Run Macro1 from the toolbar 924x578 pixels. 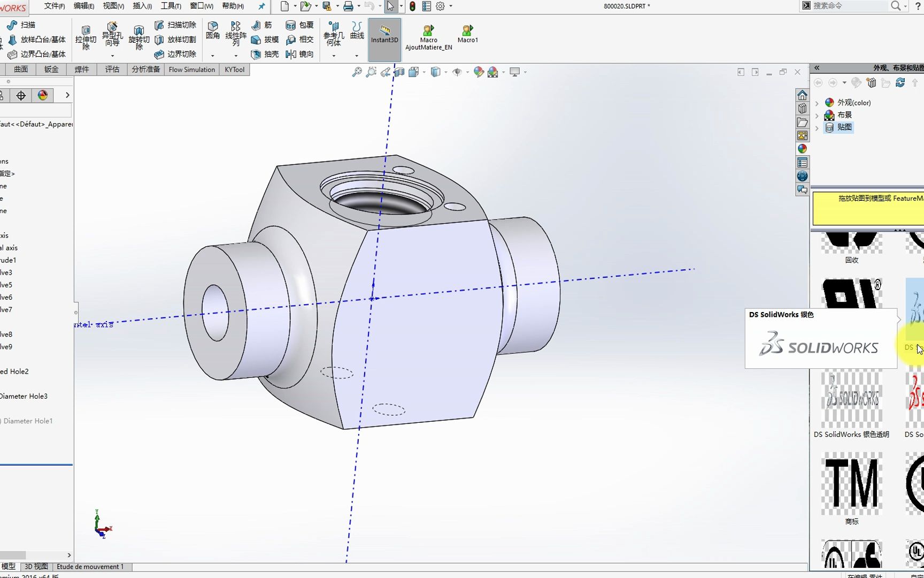tap(467, 34)
